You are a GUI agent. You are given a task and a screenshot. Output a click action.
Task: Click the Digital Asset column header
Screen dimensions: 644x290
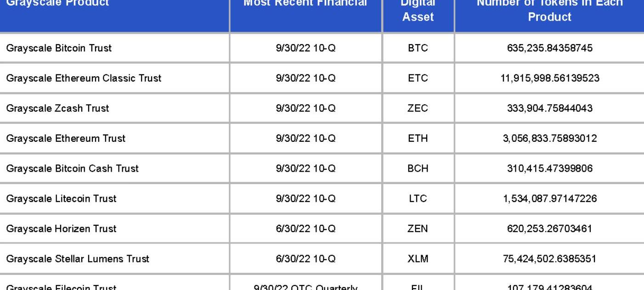pos(418,10)
